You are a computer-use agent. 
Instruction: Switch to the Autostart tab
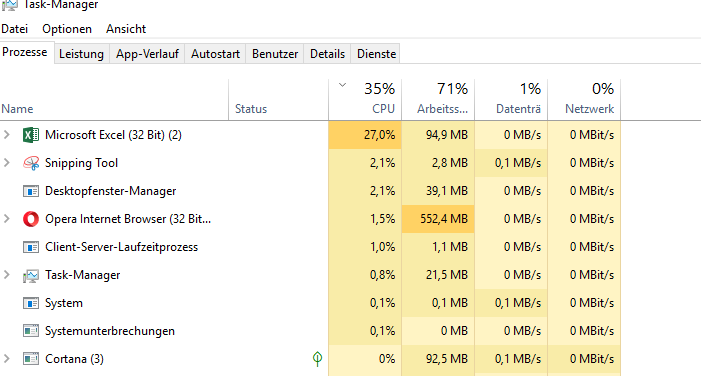pyautogui.click(x=215, y=54)
